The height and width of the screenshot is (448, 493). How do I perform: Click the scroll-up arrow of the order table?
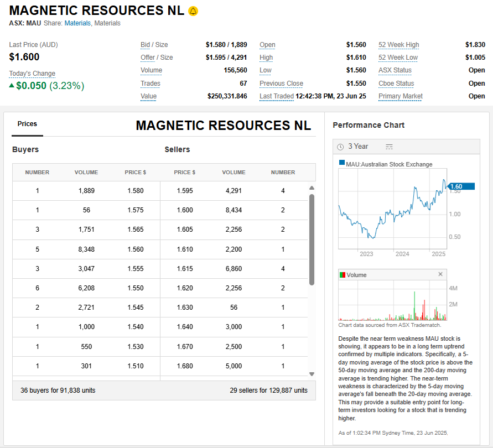pyautogui.click(x=312, y=188)
